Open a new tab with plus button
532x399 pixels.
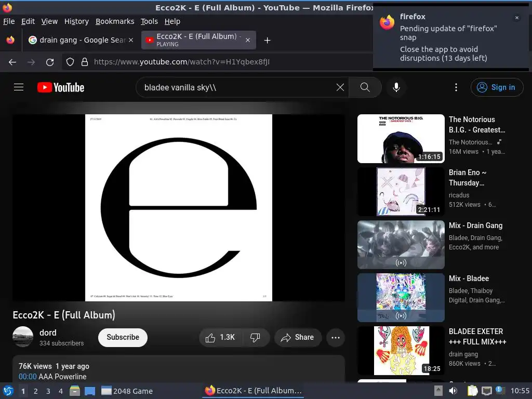268,41
